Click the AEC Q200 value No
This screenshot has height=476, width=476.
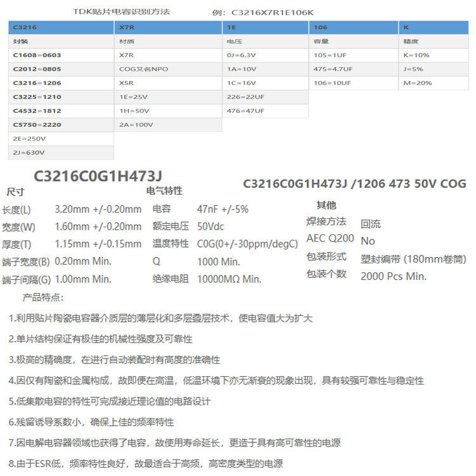(x=367, y=241)
